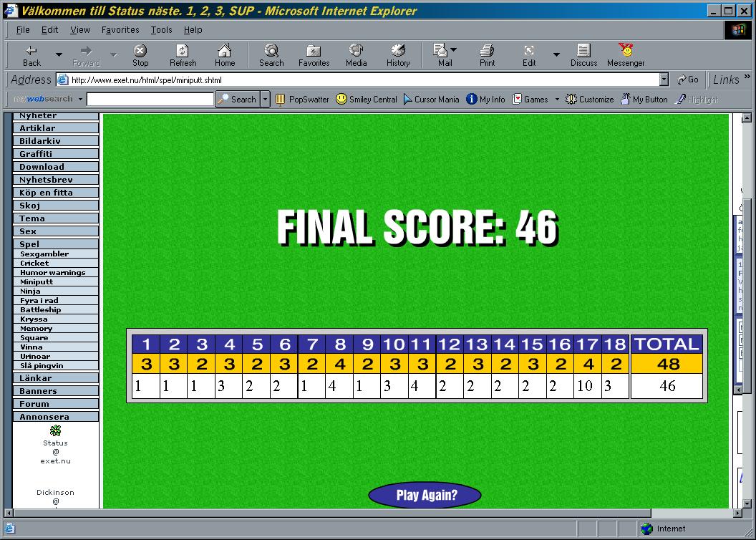Open the Battleship game link
The image size is (756, 540).
(41, 310)
